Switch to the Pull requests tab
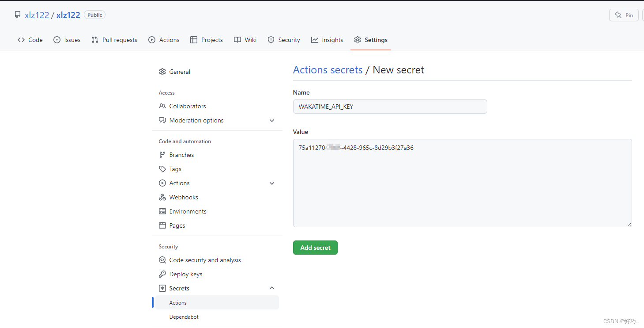Image resolution: width=644 pixels, height=328 pixels. point(114,40)
